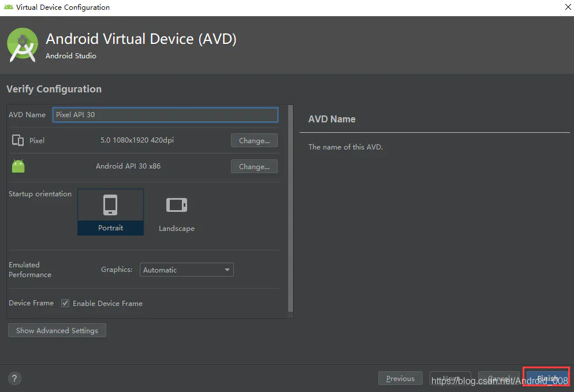
Task: Open the Graphics Automatic dropdown
Action: point(187,270)
